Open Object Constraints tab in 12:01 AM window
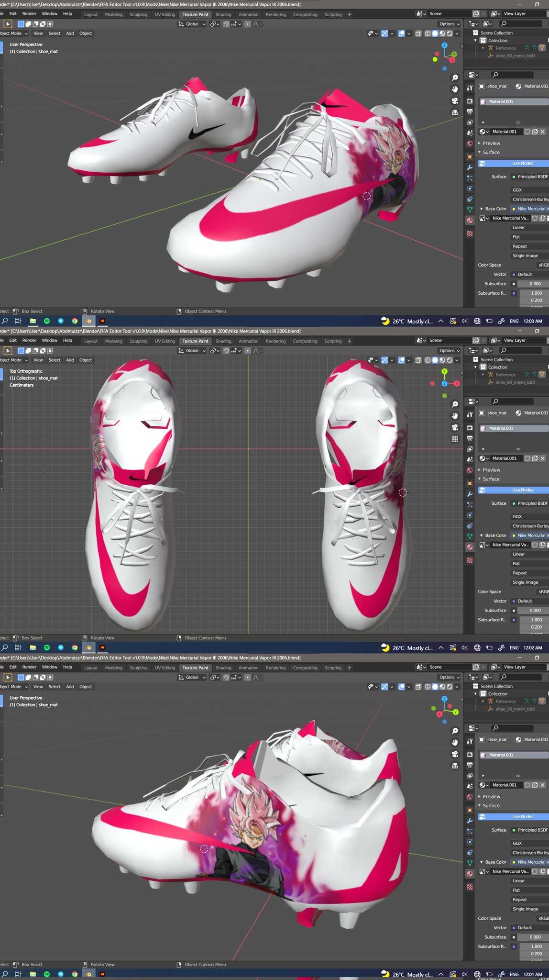The image size is (549, 980). [x=470, y=852]
